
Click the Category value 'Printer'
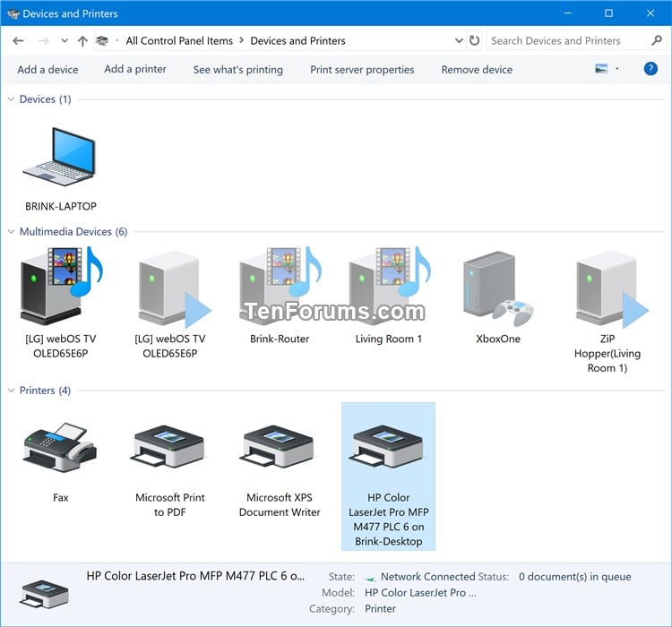click(380, 609)
